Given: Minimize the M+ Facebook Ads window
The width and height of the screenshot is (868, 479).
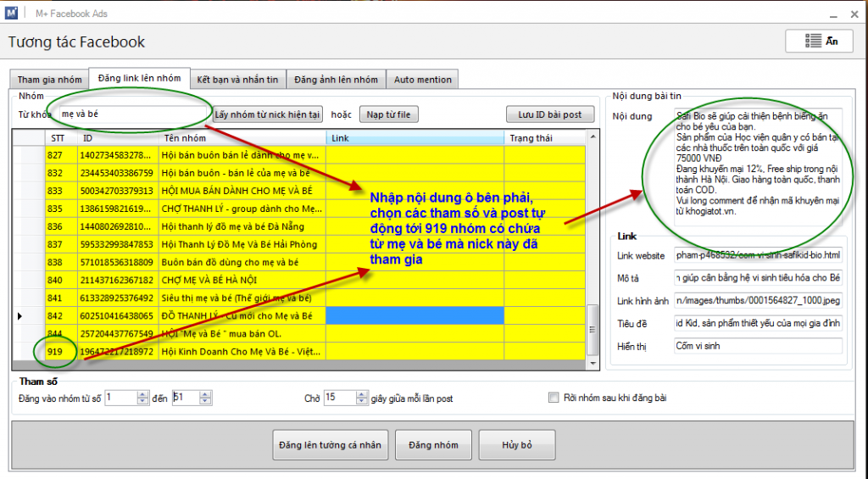Looking at the screenshot, I should pyautogui.click(x=835, y=15).
